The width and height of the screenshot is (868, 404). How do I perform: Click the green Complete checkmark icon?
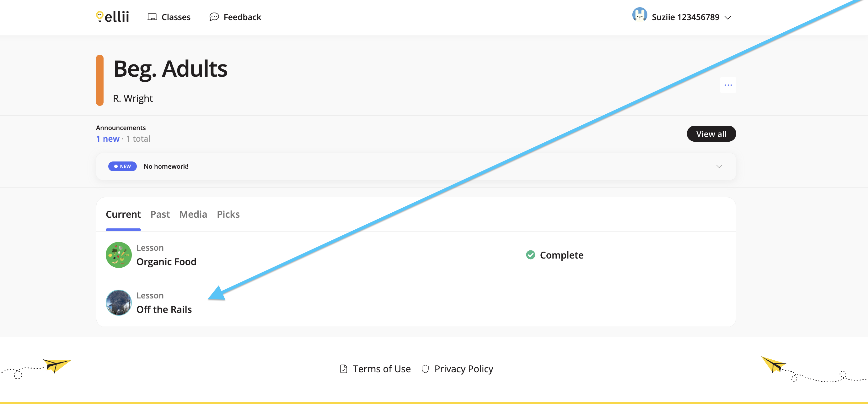530,255
